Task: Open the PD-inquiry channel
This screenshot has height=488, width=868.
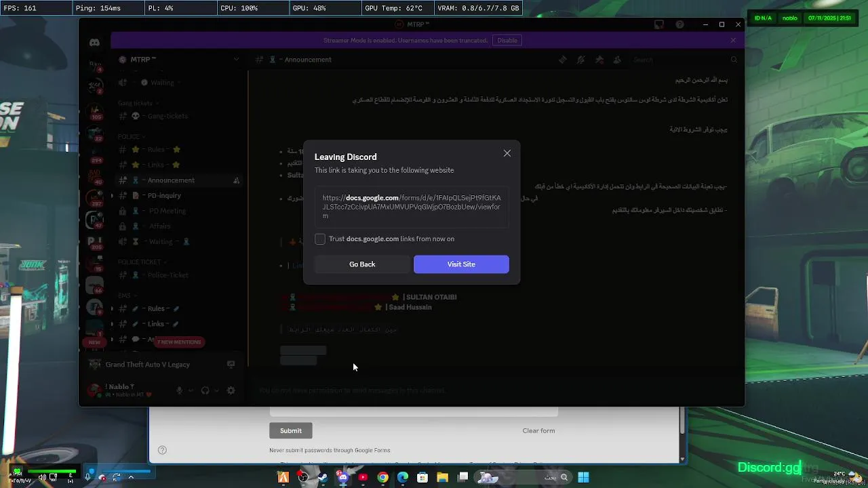Action: click(x=164, y=195)
